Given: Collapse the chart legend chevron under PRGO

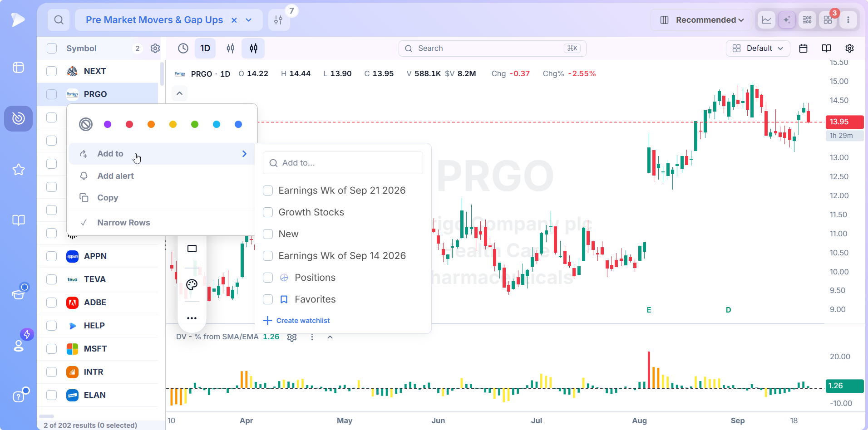Looking at the screenshot, I should coord(179,93).
